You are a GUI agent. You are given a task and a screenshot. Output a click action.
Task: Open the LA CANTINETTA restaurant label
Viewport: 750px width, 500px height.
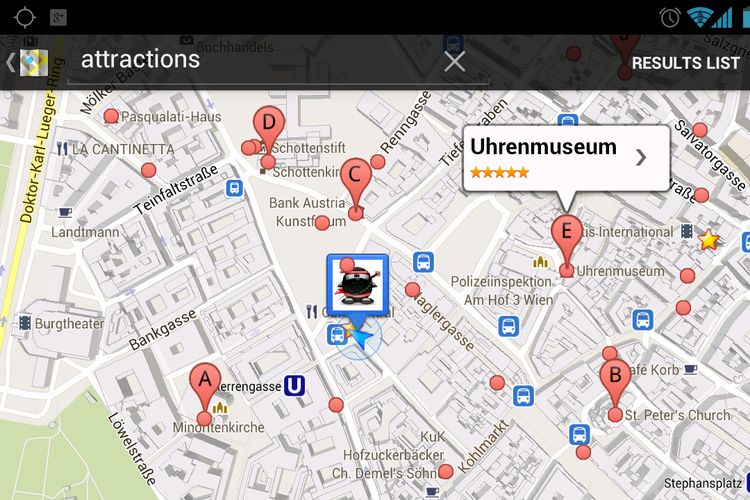click(123, 149)
